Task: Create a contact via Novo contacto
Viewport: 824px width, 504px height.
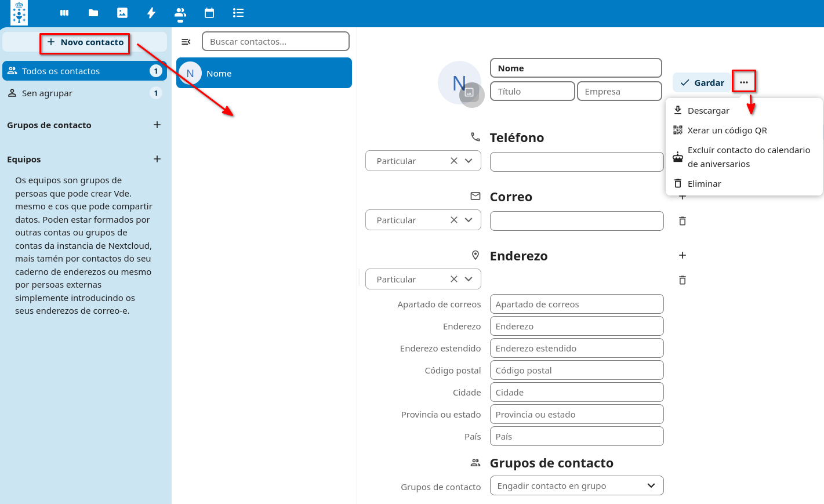Action: pyautogui.click(x=84, y=43)
